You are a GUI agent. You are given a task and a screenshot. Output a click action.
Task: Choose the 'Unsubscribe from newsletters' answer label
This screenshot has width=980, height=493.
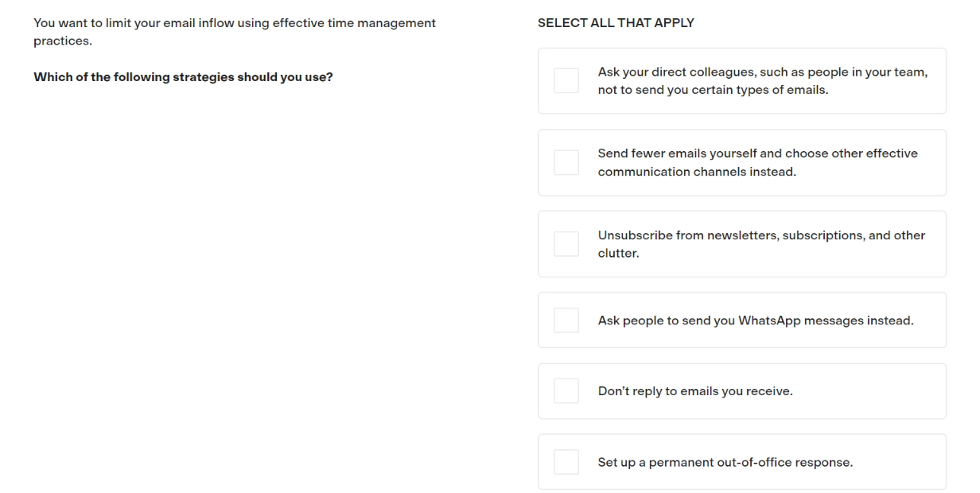(761, 243)
